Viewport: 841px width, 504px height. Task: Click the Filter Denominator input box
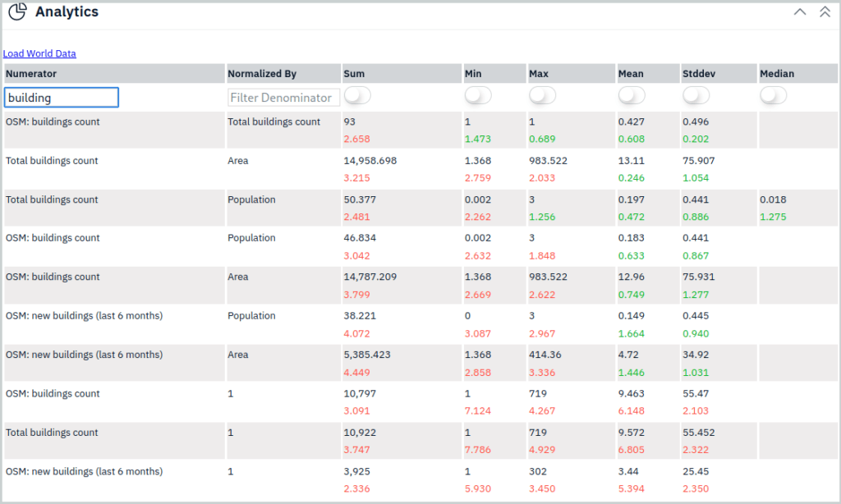[x=283, y=98]
